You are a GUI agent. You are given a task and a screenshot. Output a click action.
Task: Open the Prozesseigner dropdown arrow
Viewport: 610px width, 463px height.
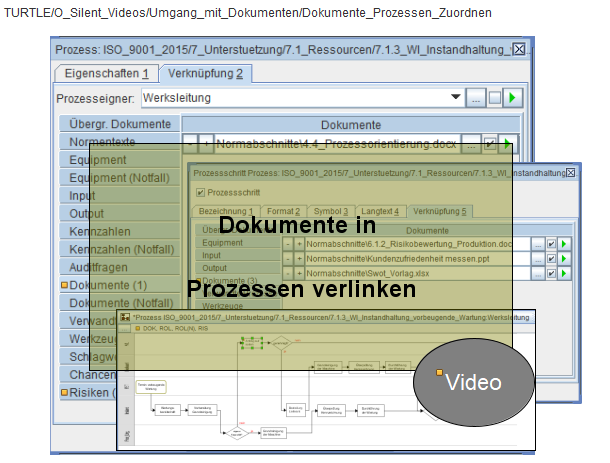pyautogui.click(x=456, y=97)
